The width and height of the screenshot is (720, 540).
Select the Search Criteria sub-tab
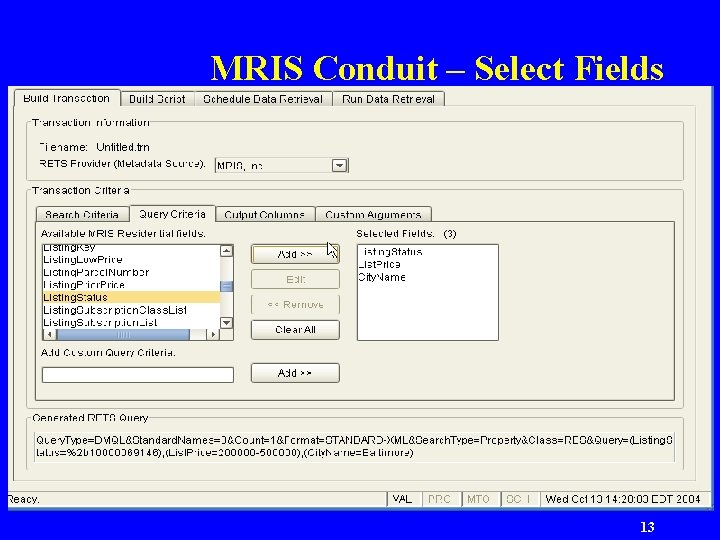82,214
